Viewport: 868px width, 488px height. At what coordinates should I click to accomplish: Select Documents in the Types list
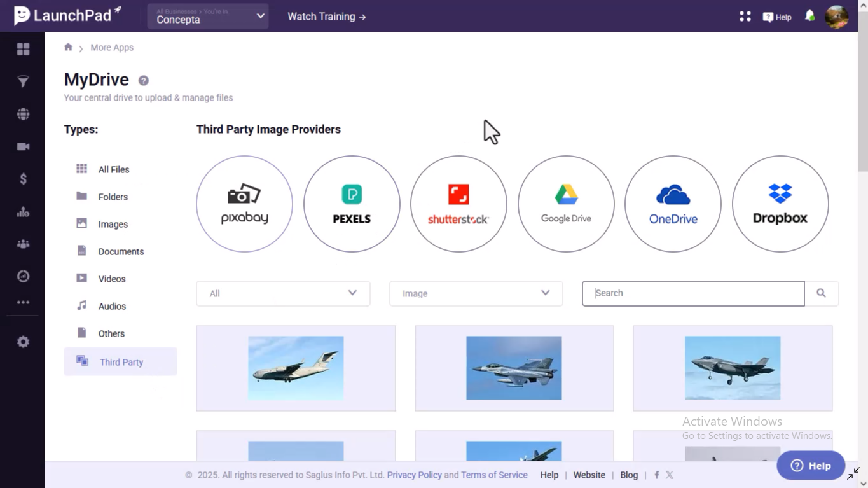pos(120,251)
